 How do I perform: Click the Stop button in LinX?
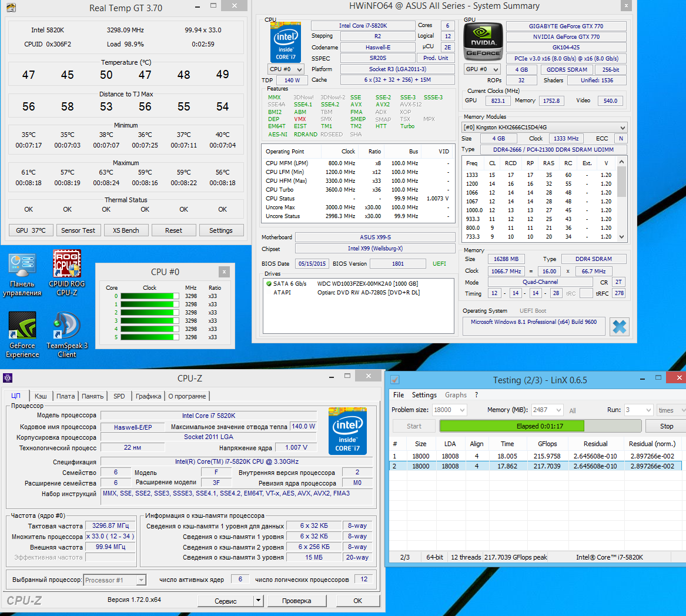(667, 426)
